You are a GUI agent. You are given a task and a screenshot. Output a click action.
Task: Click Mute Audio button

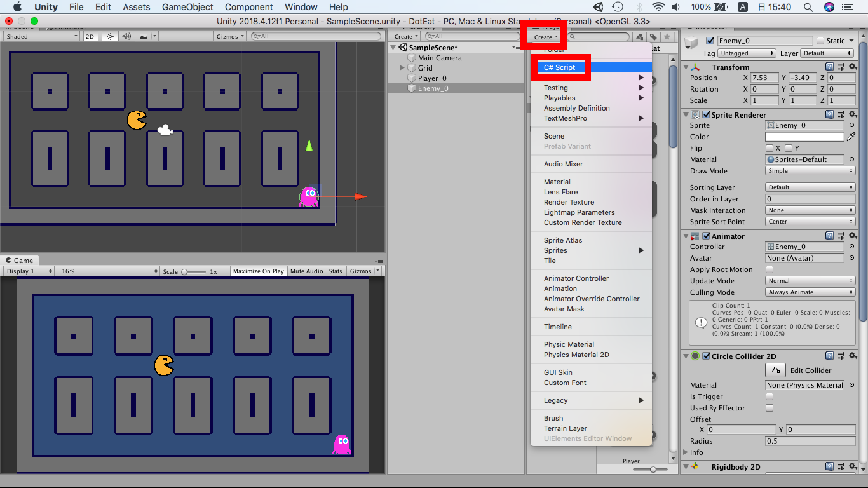click(x=307, y=271)
